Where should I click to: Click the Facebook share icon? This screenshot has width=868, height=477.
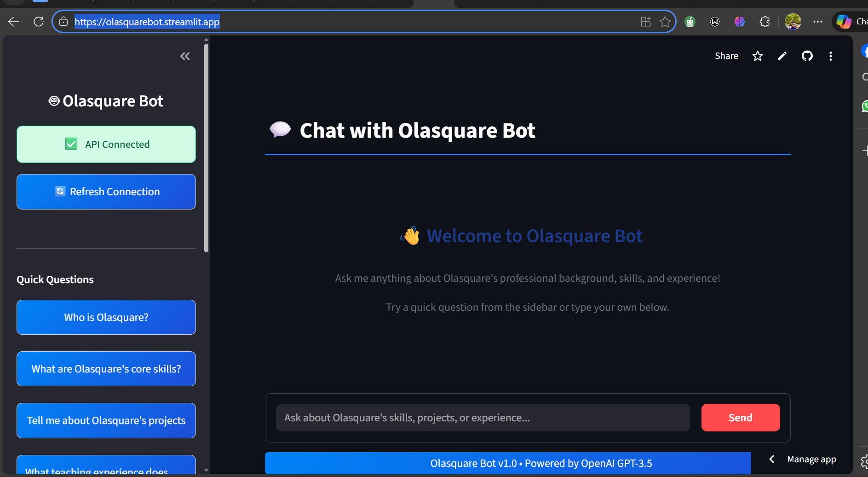pyautogui.click(x=864, y=51)
